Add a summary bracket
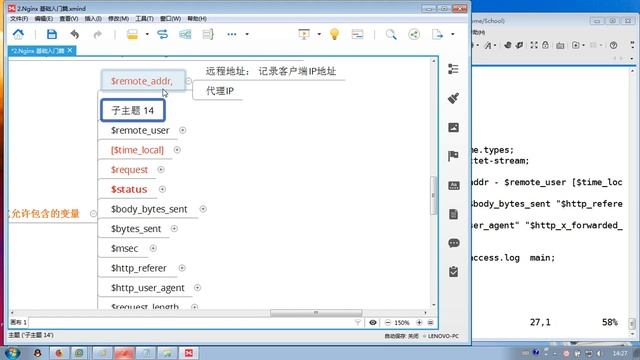 click(x=208, y=34)
